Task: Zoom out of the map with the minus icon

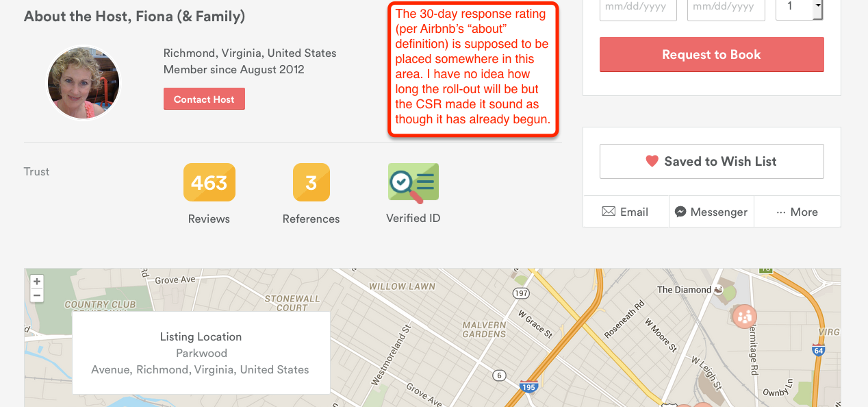Action: tap(36, 295)
